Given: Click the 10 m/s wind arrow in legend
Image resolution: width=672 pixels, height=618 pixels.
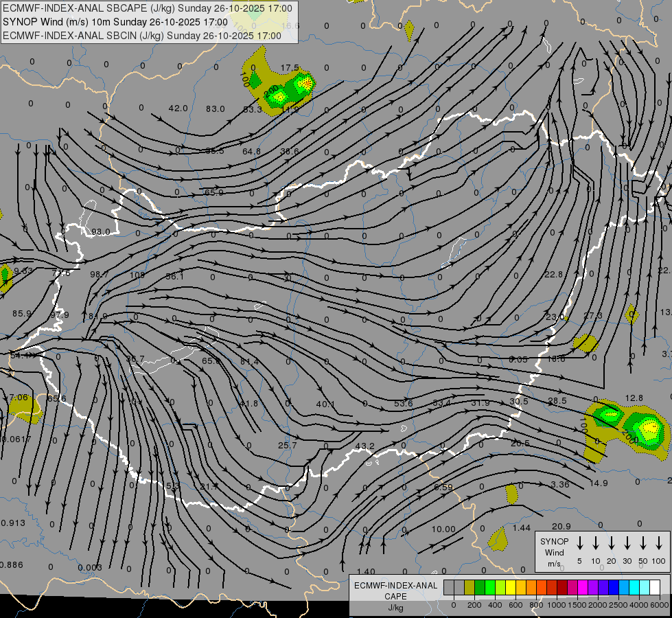Looking at the screenshot, I should click(x=596, y=543).
